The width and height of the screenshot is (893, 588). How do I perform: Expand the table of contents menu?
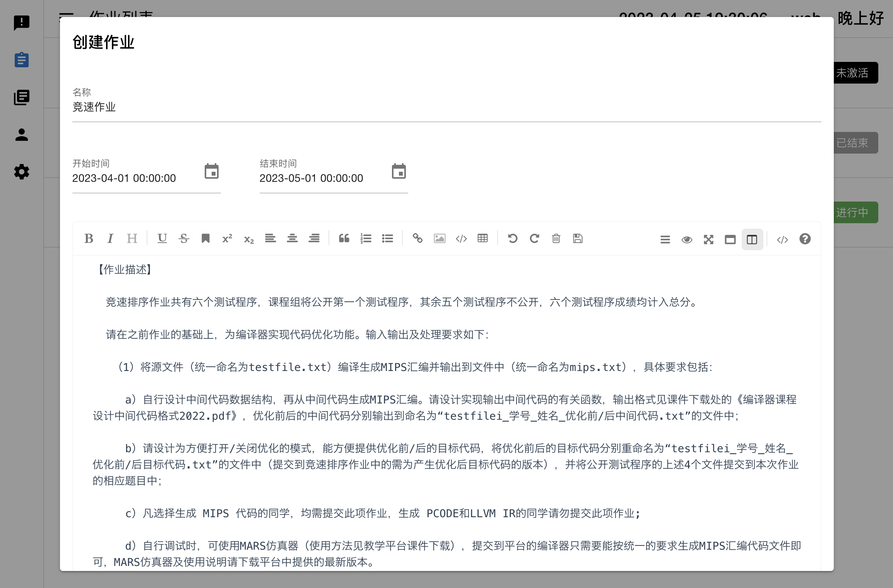(x=665, y=240)
